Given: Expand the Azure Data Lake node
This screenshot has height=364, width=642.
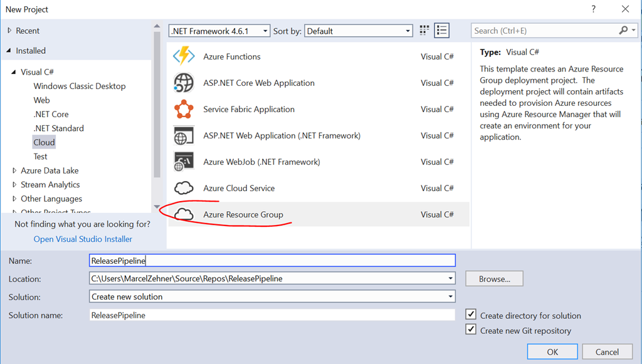Looking at the screenshot, I should 15,170.
